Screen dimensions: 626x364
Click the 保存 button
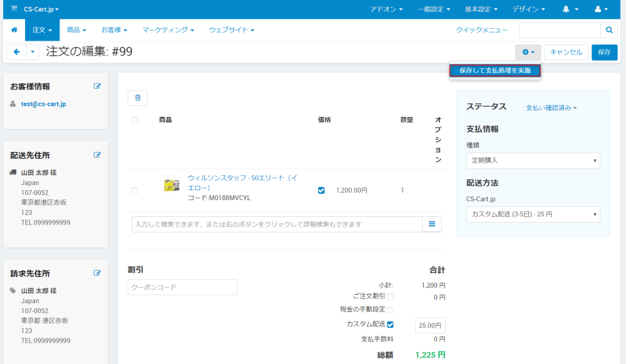click(x=605, y=53)
